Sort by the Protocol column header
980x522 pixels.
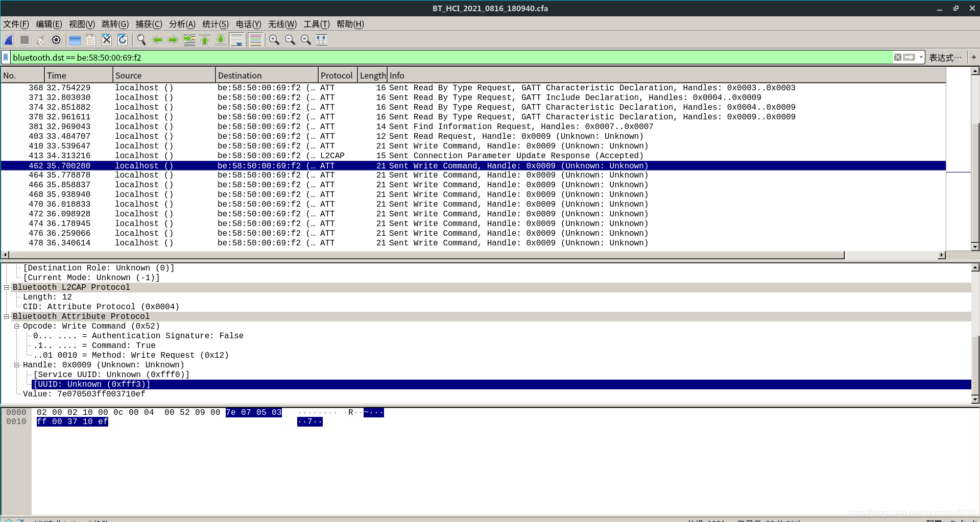(x=338, y=75)
